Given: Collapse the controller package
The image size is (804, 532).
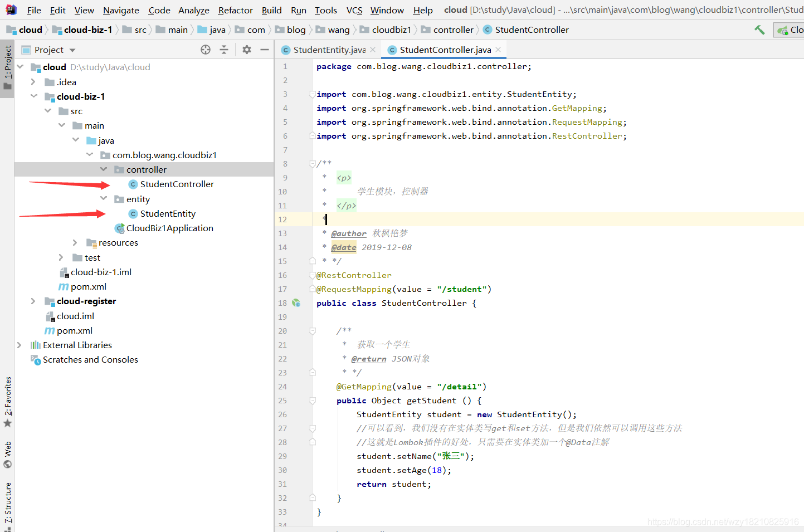Looking at the screenshot, I should click(x=104, y=169).
